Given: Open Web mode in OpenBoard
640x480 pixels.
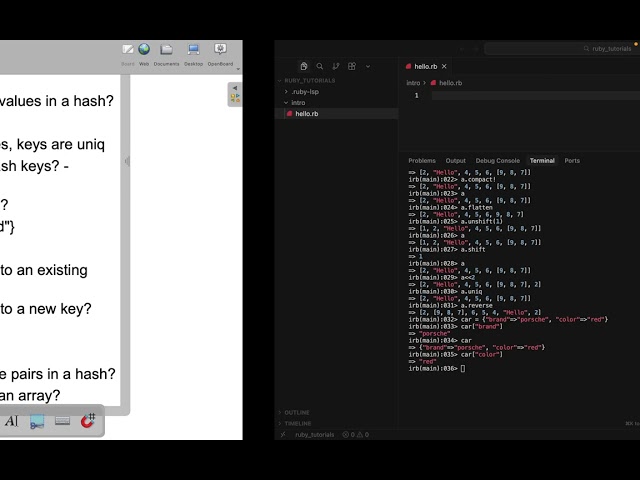Looking at the screenshot, I should point(144,54).
